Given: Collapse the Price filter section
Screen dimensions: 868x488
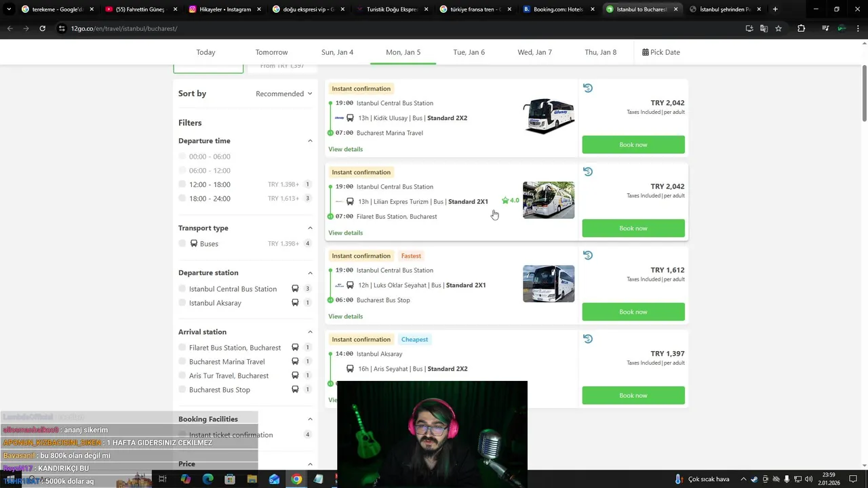Looking at the screenshot, I should click(x=310, y=464).
